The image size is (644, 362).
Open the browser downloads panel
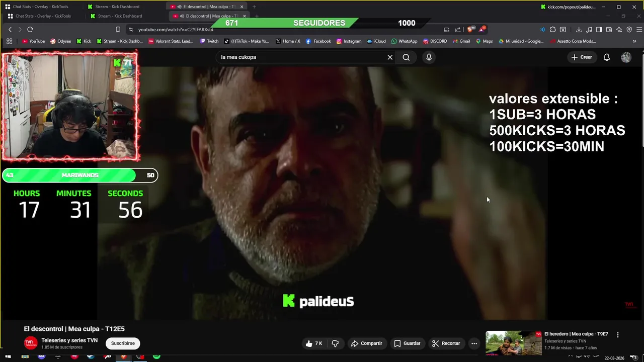click(x=579, y=30)
